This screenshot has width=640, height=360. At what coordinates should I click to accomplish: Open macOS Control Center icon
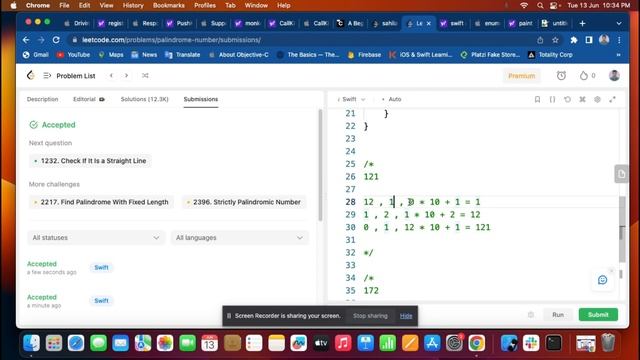click(554, 5)
